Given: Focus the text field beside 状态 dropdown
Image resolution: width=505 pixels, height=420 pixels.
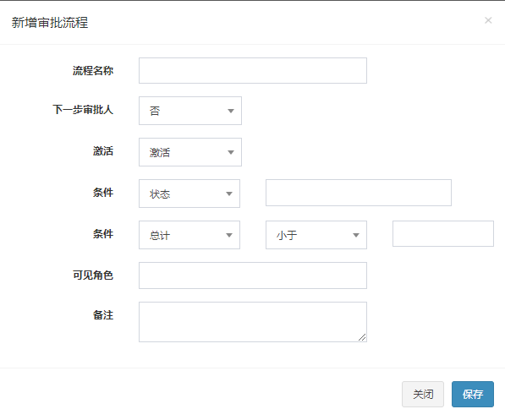Looking at the screenshot, I should [x=359, y=193].
